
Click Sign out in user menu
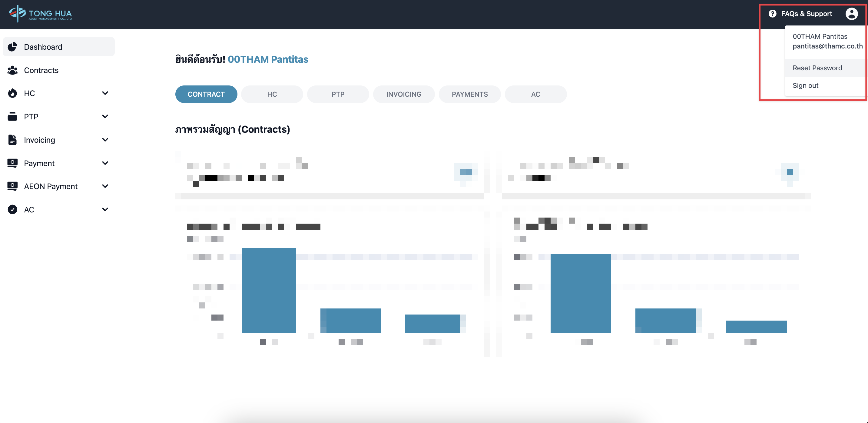805,86
